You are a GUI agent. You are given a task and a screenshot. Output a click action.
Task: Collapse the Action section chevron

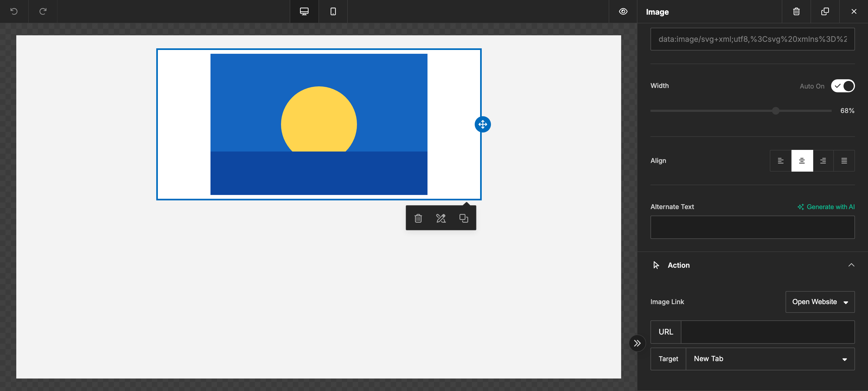point(851,265)
